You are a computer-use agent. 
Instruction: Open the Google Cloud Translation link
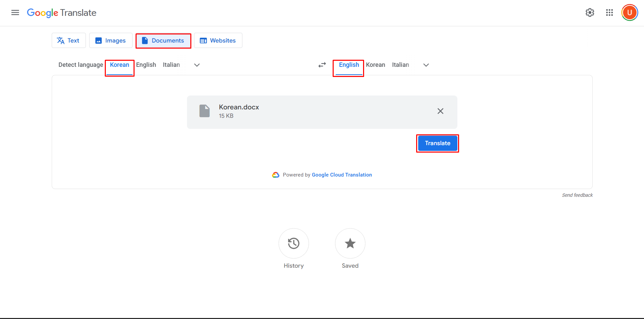point(341,175)
